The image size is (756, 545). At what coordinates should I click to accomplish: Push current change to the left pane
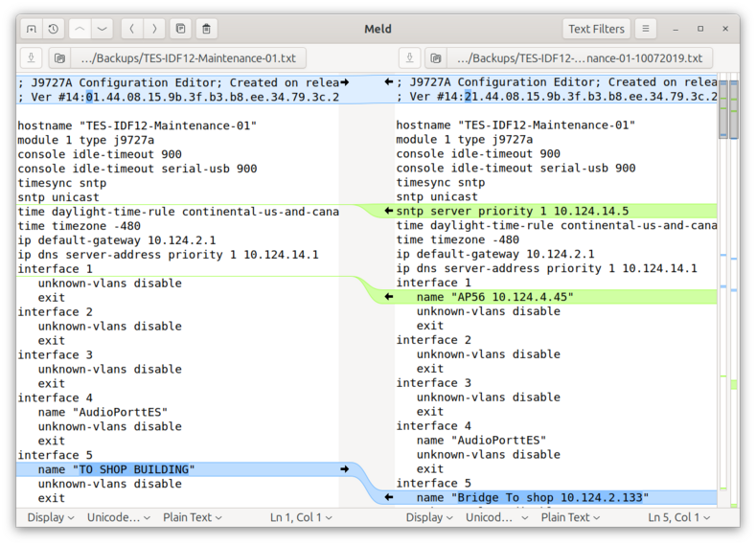pos(131,29)
